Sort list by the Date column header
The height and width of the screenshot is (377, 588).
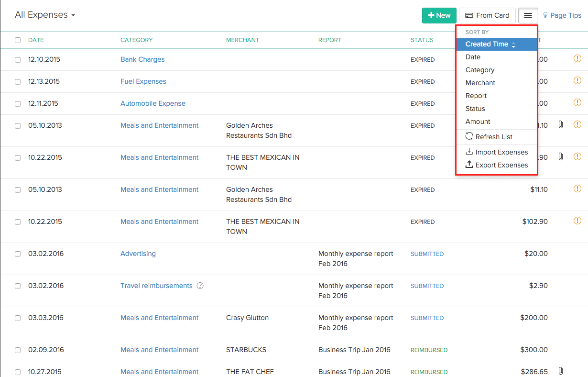click(36, 40)
